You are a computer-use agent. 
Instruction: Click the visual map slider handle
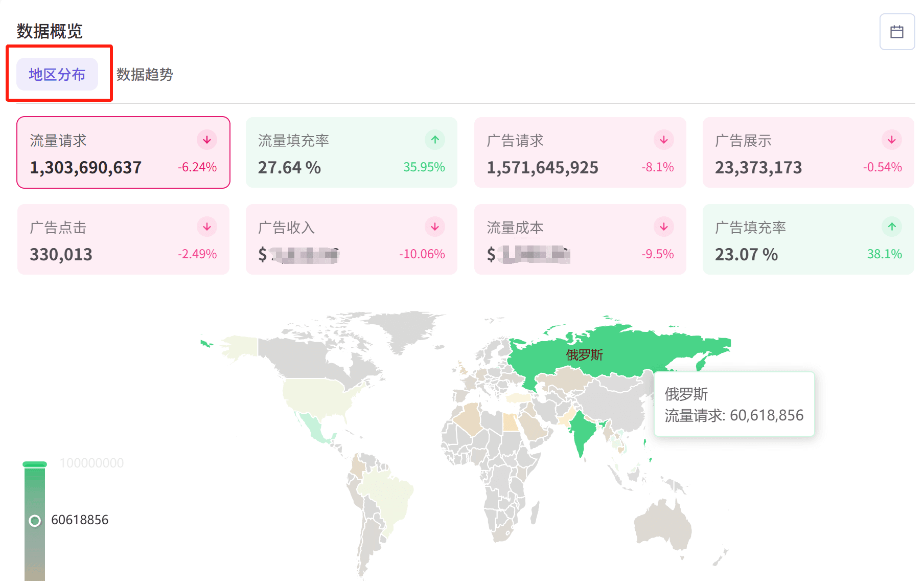coord(35,521)
